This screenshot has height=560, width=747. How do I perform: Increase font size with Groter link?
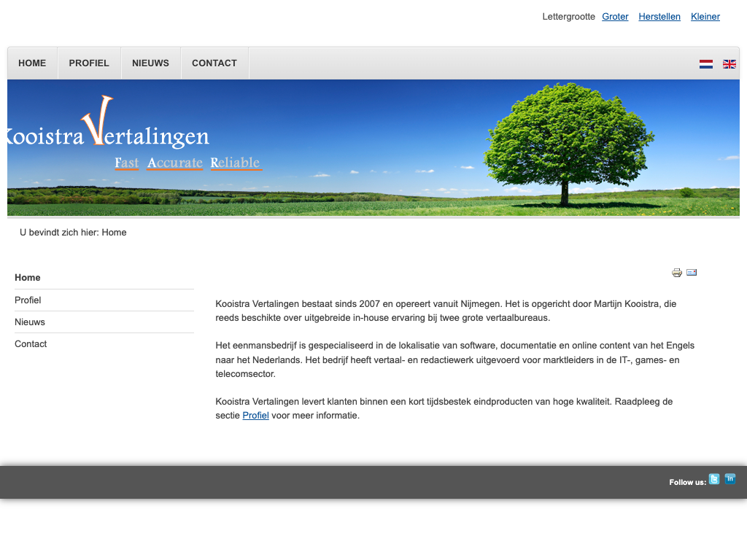[x=615, y=17]
